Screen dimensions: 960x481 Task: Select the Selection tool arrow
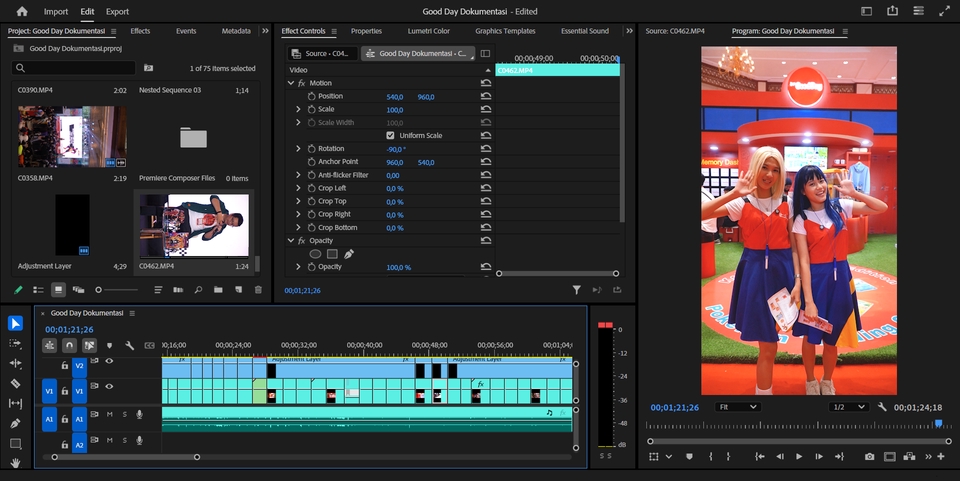(x=15, y=323)
